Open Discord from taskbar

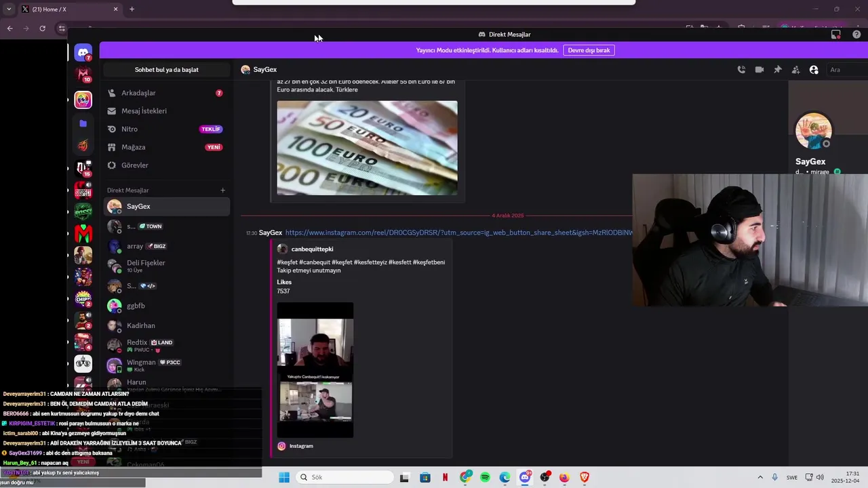[525, 477]
